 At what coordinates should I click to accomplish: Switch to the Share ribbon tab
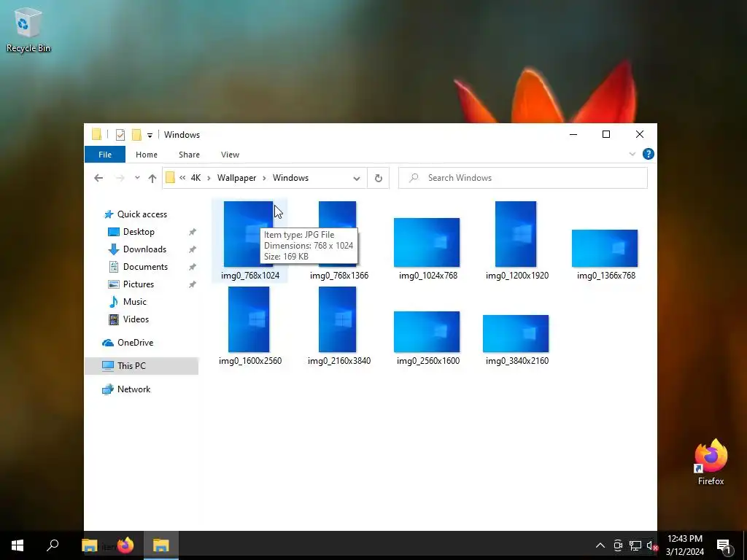tap(189, 155)
